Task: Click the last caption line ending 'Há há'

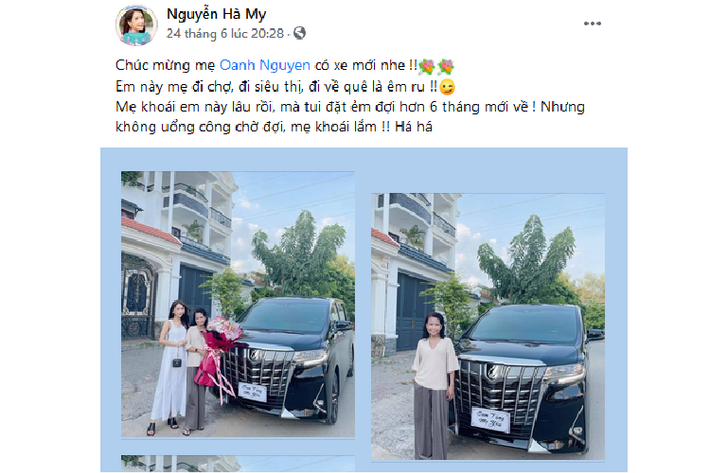Action: point(274,127)
